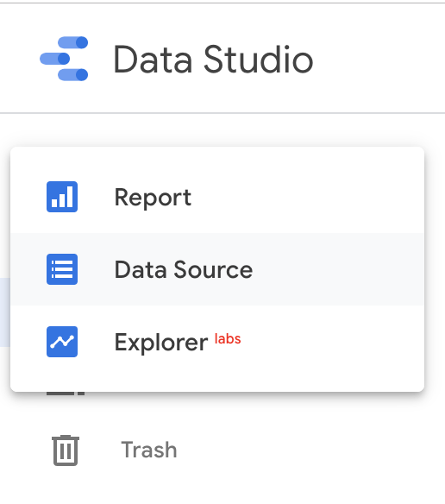
Task: Choose the Report menu entry label
Action: tap(153, 198)
